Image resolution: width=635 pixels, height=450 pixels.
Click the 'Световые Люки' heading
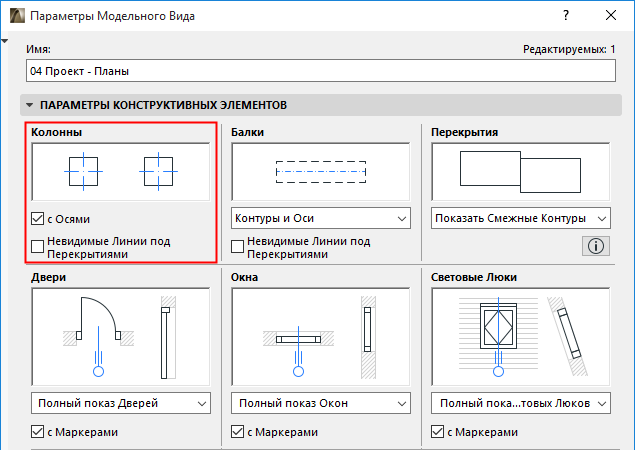pyautogui.click(x=474, y=277)
